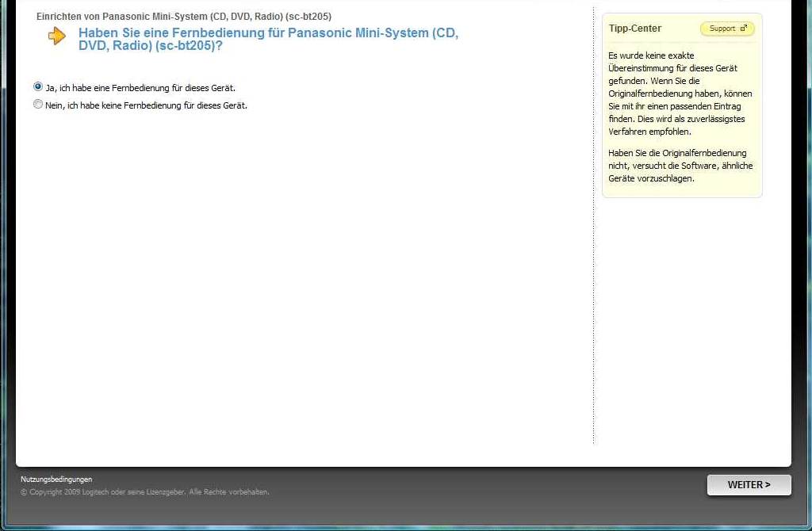Click the orange arrow icon beside the question

coord(57,36)
